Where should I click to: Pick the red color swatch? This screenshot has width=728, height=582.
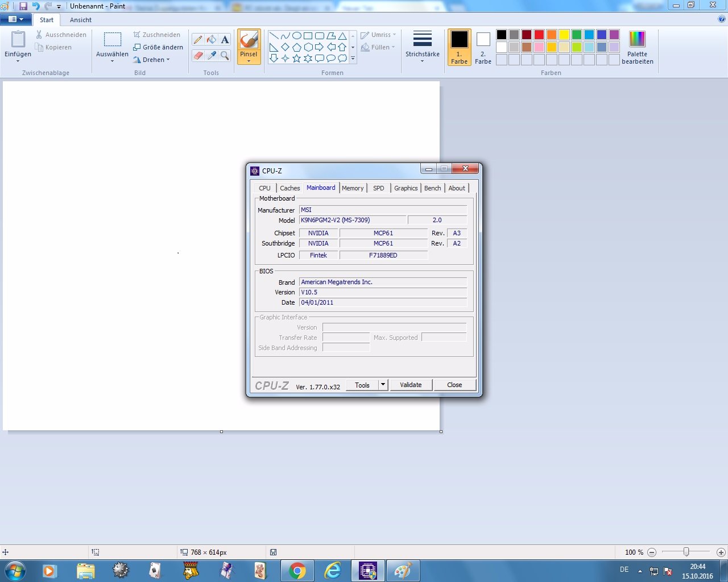539,35
